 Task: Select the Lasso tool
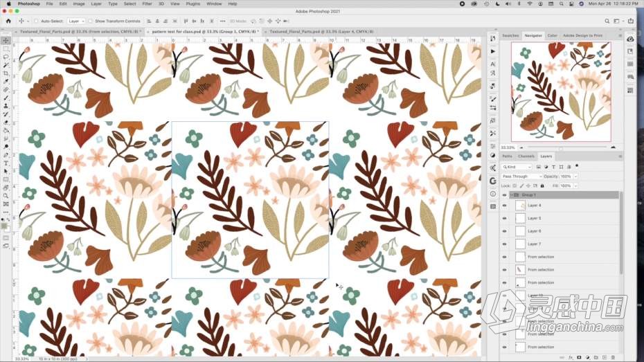point(6,57)
